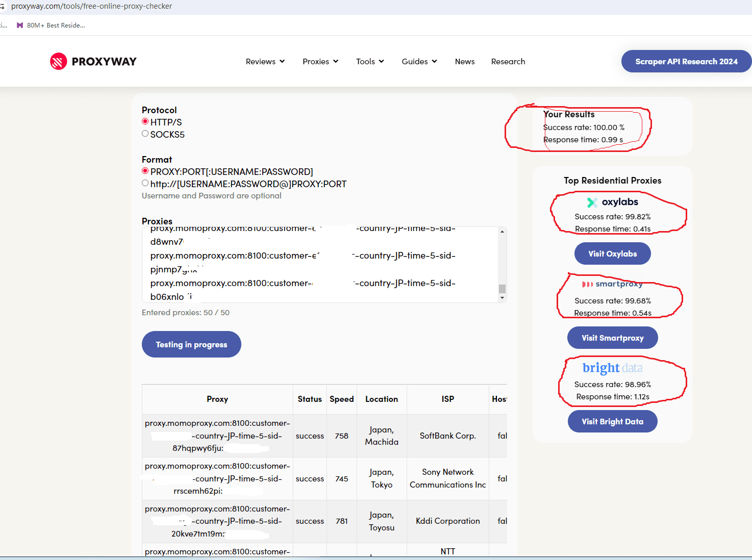Click the Japan, Machida location cell
This screenshot has height=560, width=752.
382,436
